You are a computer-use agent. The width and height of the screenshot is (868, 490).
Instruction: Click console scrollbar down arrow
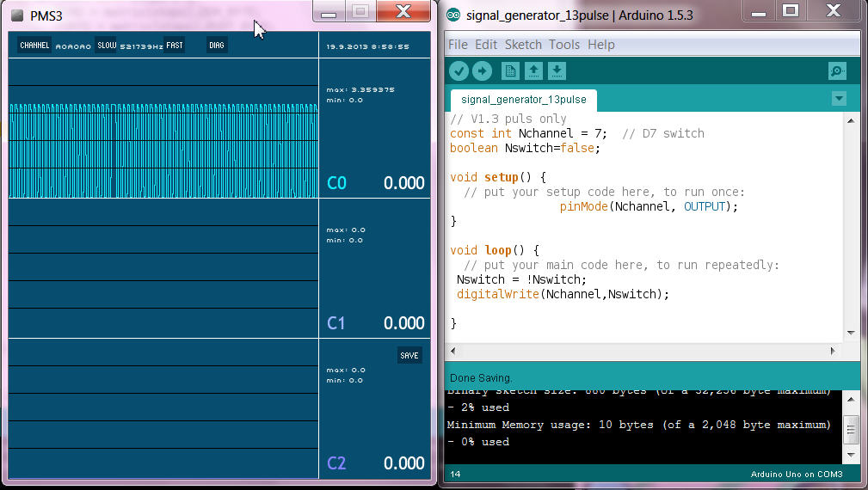pyautogui.click(x=850, y=454)
